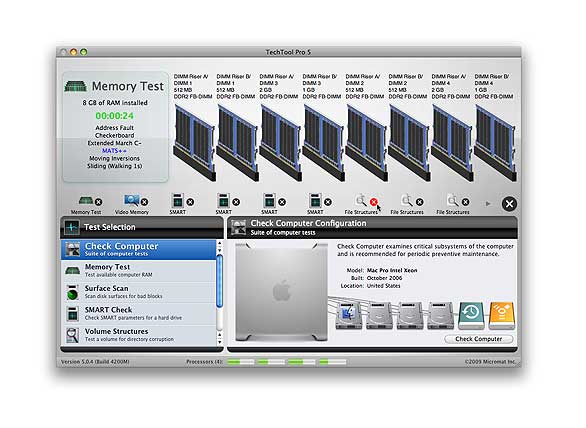The width and height of the screenshot is (586, 428).
Task: Click the Check Computer Configuration header icon
Action: click(x=238, y=227)
